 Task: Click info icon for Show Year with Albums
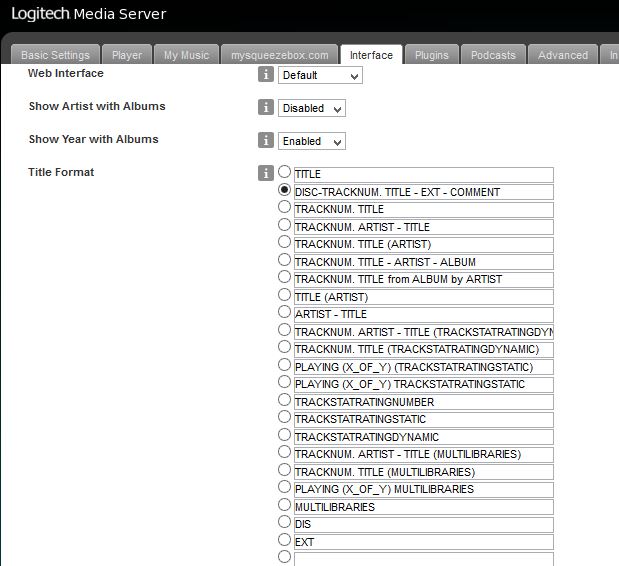pyautogui.click(x=266, y=140)
